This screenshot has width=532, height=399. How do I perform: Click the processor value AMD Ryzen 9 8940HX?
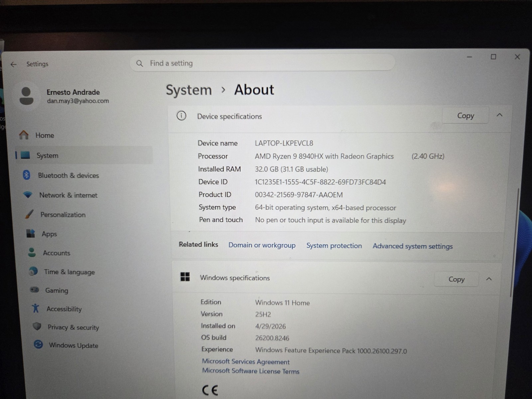324,156
